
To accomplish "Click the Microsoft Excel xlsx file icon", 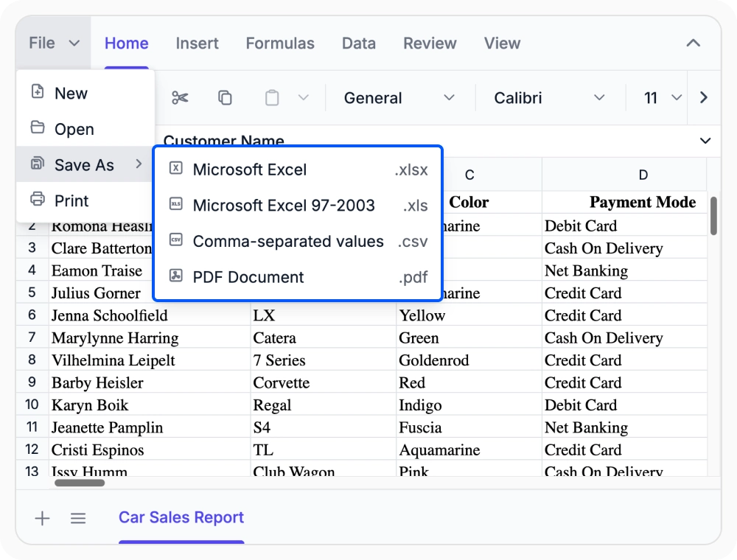I will point(176,168).
